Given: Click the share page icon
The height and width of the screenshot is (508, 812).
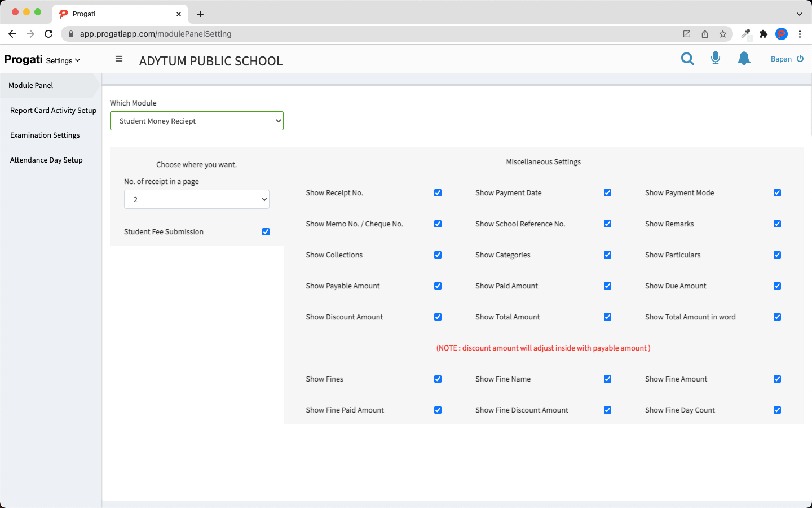Looking at the screenshot, I should tap(705, 34).
